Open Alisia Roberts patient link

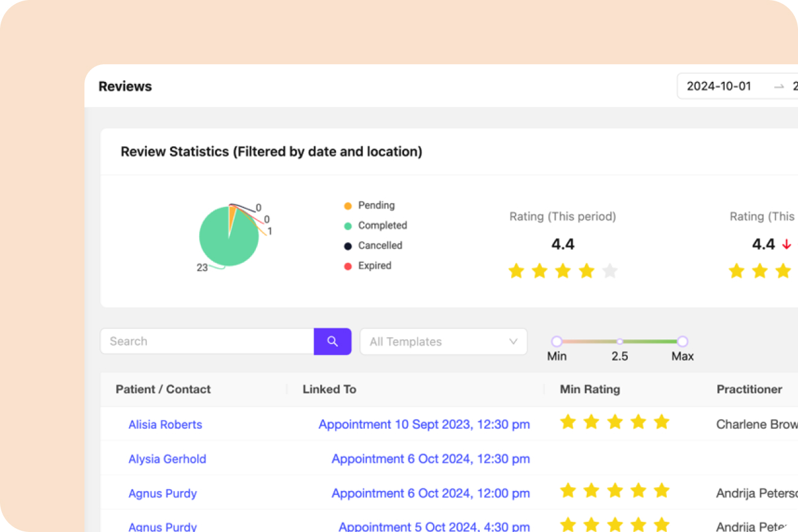pyautogui.click(x=165, y=424)
